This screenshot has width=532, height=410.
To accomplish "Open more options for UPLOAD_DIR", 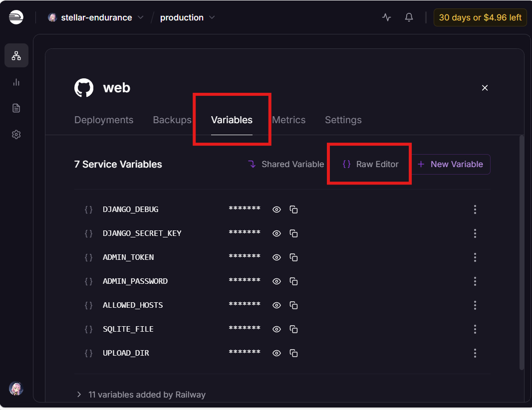I will pos(475,353).
